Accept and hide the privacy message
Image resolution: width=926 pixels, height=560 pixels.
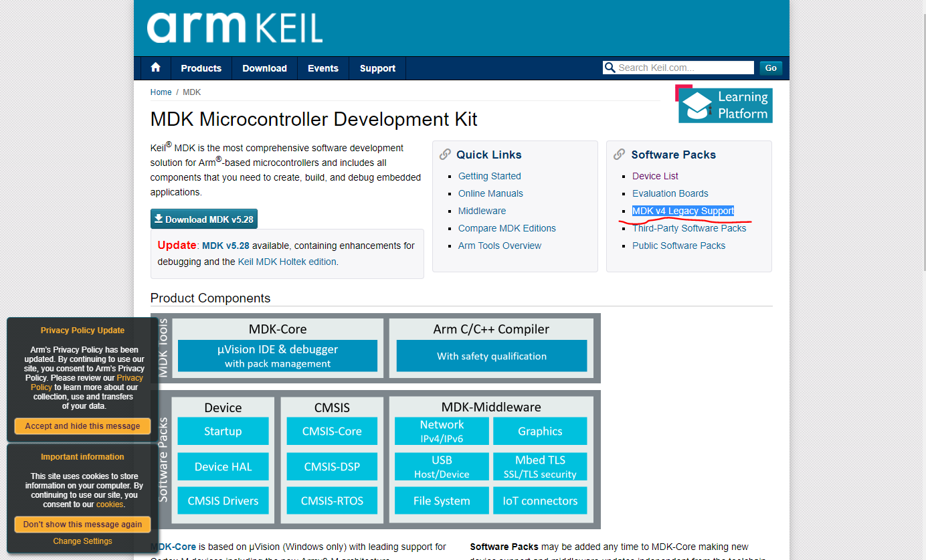82,426
